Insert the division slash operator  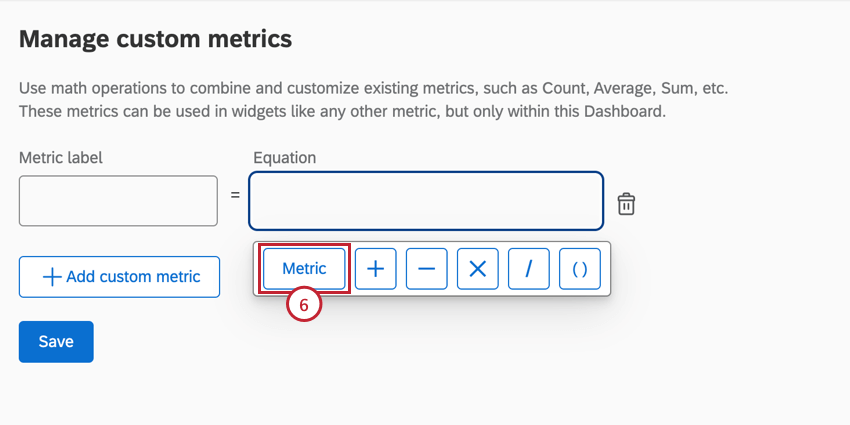tap(529, 269)
